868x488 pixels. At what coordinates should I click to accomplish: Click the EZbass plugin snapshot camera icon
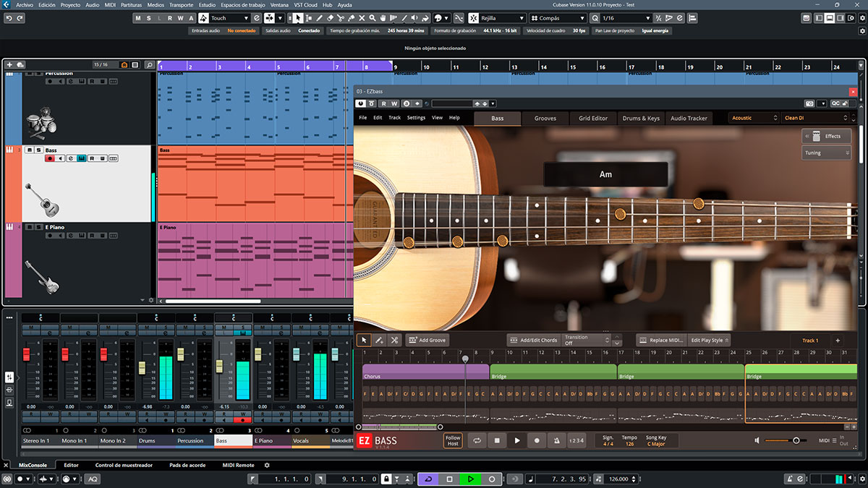pyautogui.click(x=809, y=103)
